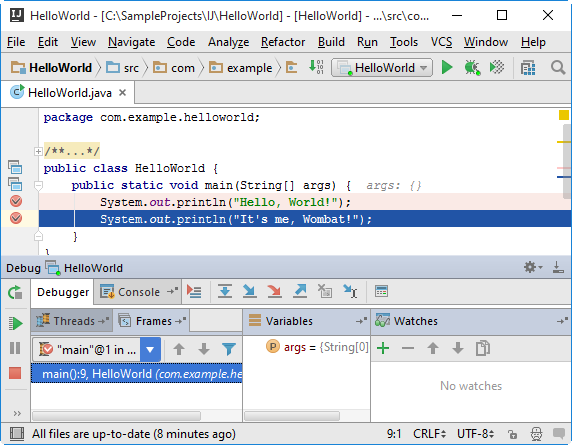
Task: Open Debug panel settings gear
Action: point(533,267)
